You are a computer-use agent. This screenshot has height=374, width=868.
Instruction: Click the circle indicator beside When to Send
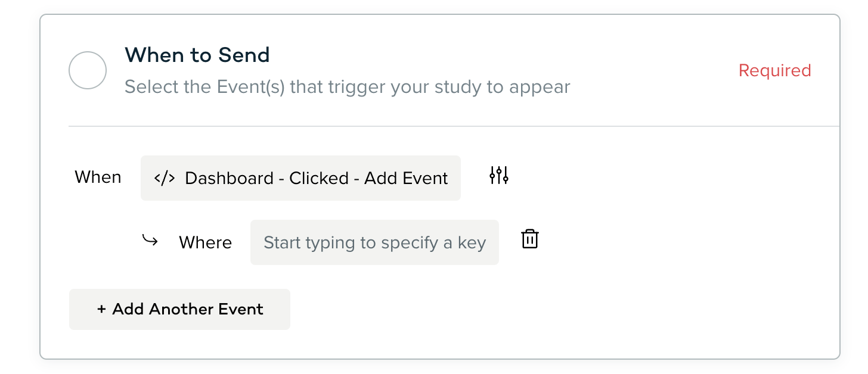tap(87, 70)
